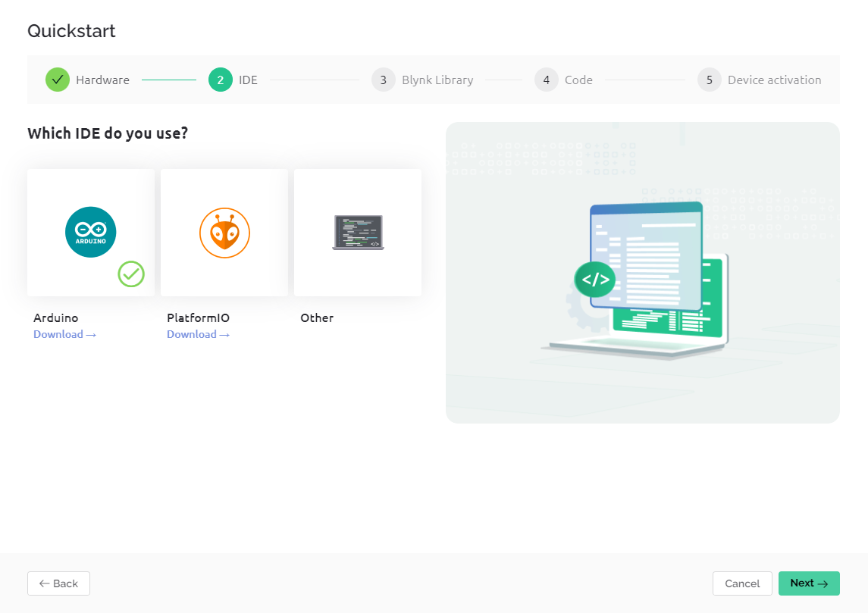Go to the Blynk Library step
The width and height of the screenshot is (868, 613).
tap(437, 80)
